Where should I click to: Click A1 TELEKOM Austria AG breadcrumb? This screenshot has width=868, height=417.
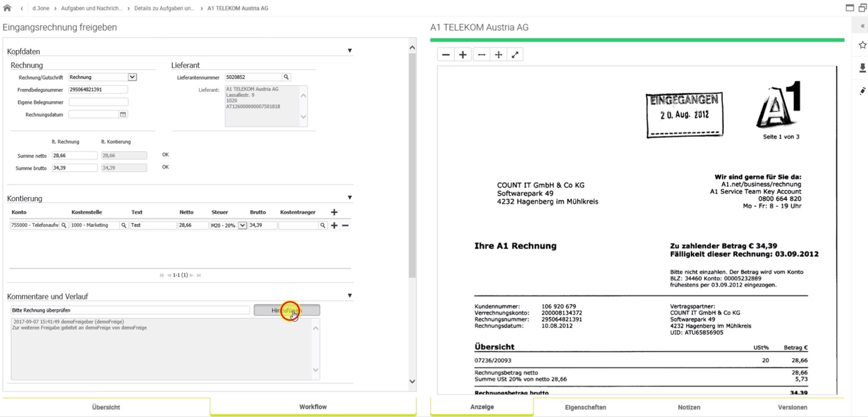[238, 8]
